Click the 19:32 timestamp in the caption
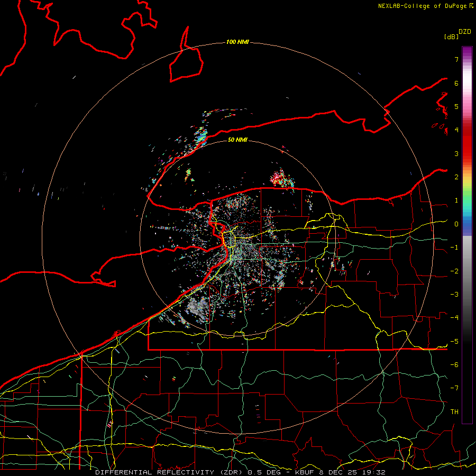The image size is (476, 476). click(374, 472)
